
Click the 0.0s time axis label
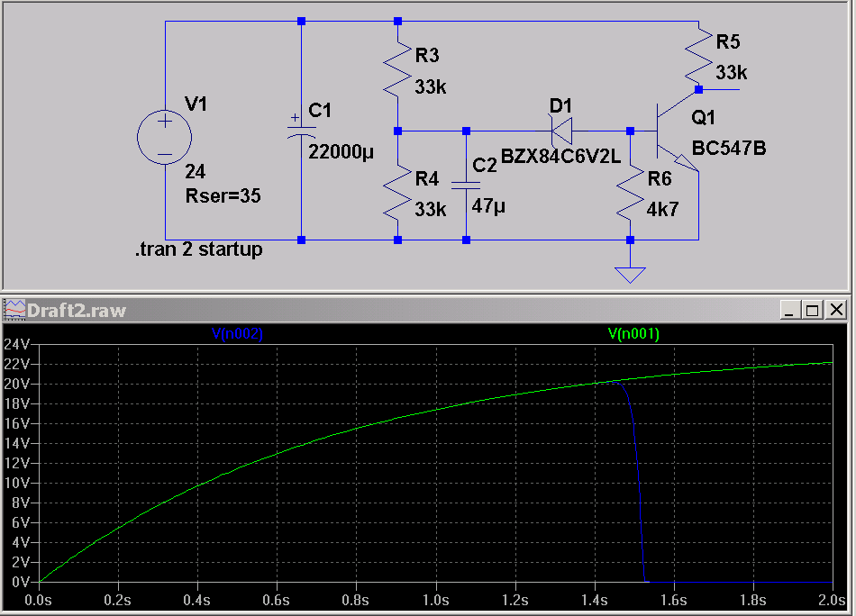[38, 600]
